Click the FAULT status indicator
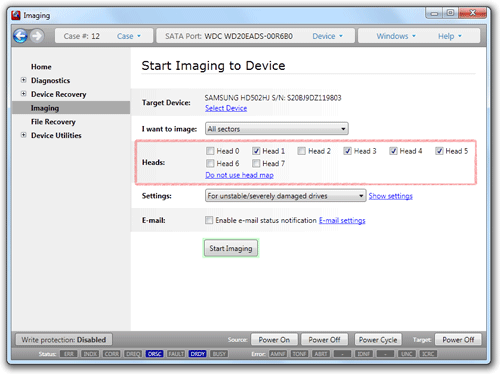Screen dimensions: 500x374 176,354
